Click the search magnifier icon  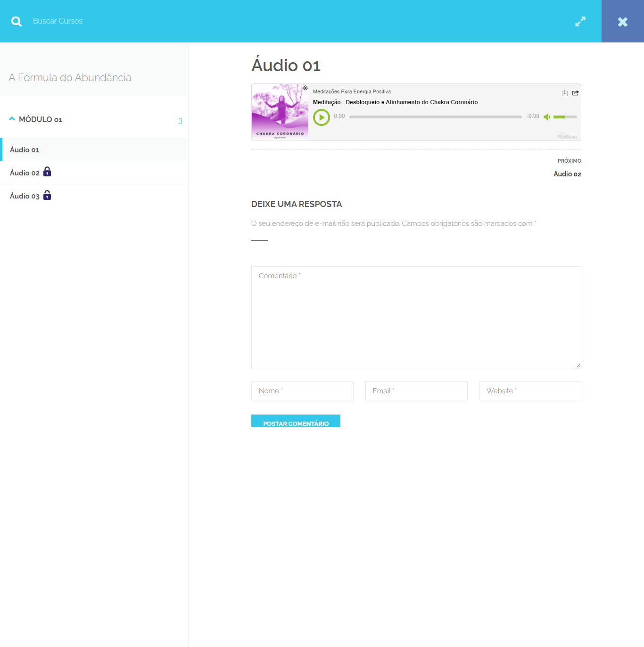click(x=17, y=21)
